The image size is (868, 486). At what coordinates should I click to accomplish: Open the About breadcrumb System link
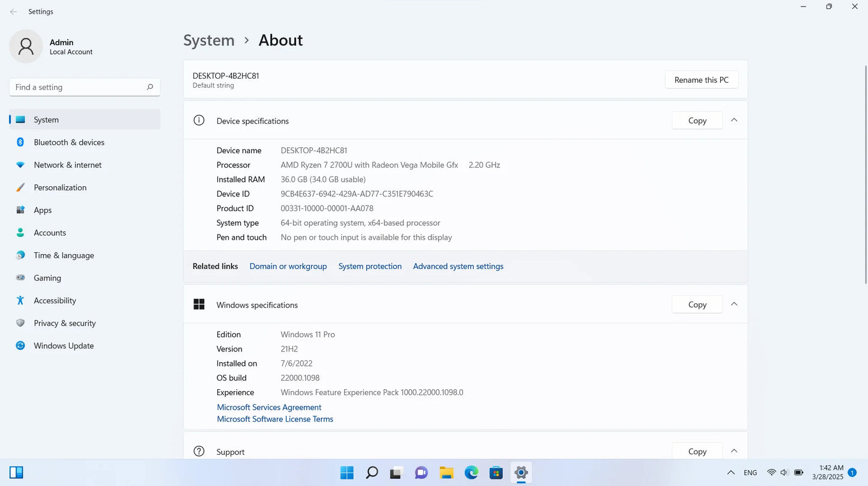pos(208,40)
